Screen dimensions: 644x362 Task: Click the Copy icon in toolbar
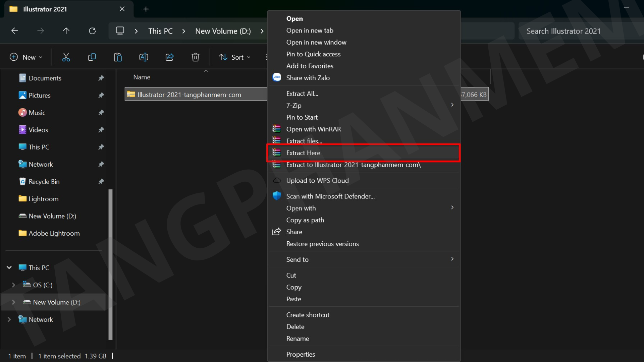pos(92,57)
